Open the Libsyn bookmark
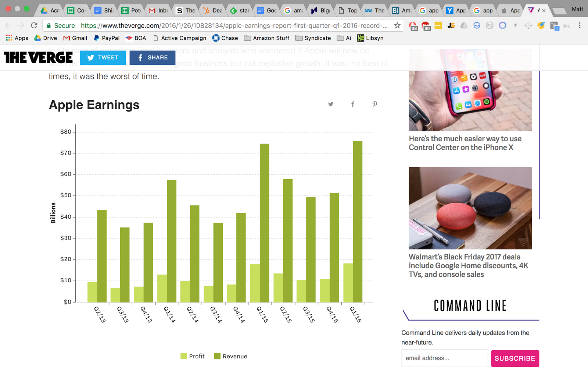This screenshot has height=368, width=588. pyautogui.click(x=370, y=38)
